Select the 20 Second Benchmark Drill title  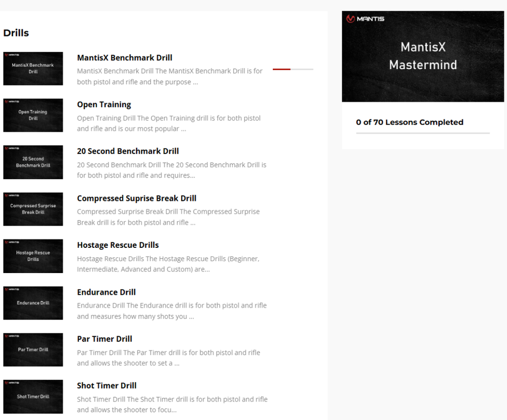pyautogui.click(x=128, y=151)
